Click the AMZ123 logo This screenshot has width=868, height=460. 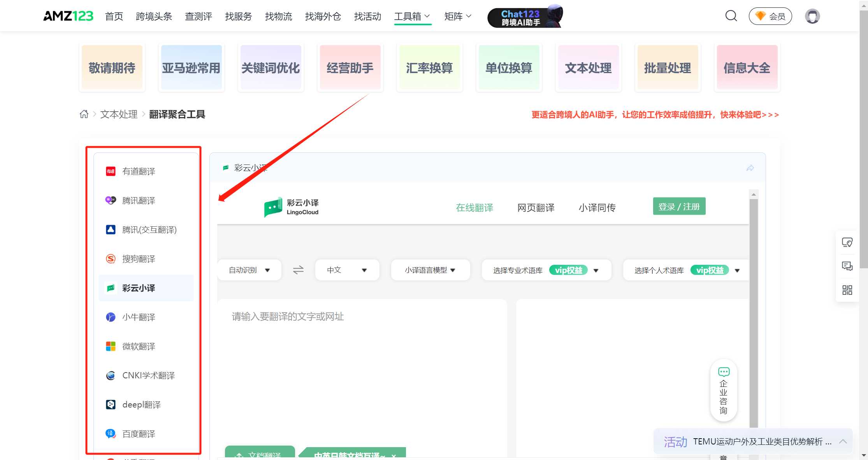click(68, 16)
